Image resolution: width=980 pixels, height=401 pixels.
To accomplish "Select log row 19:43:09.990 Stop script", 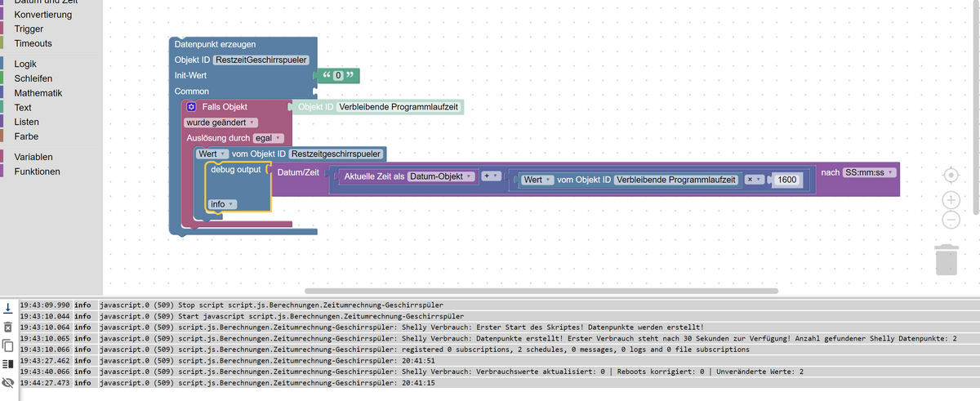I will [498, 305].
